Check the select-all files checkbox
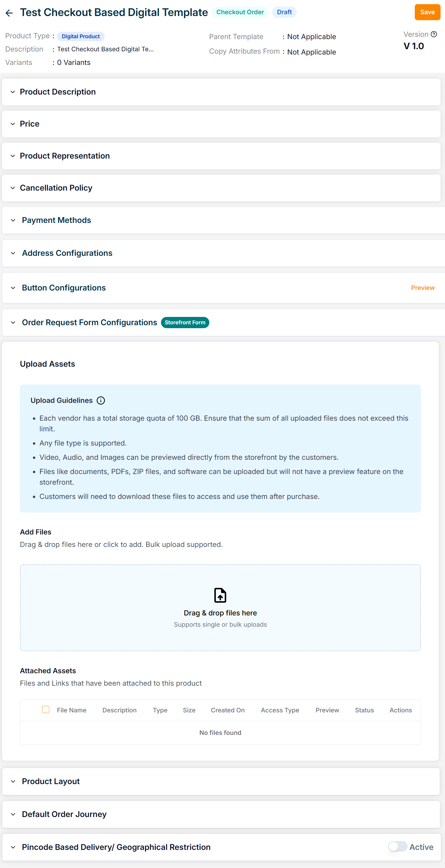 (x=46, y=709)
